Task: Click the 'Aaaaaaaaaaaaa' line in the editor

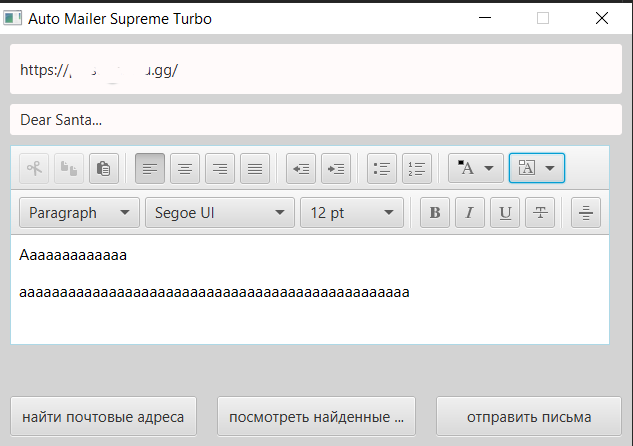Action: [x=73, y=255]
